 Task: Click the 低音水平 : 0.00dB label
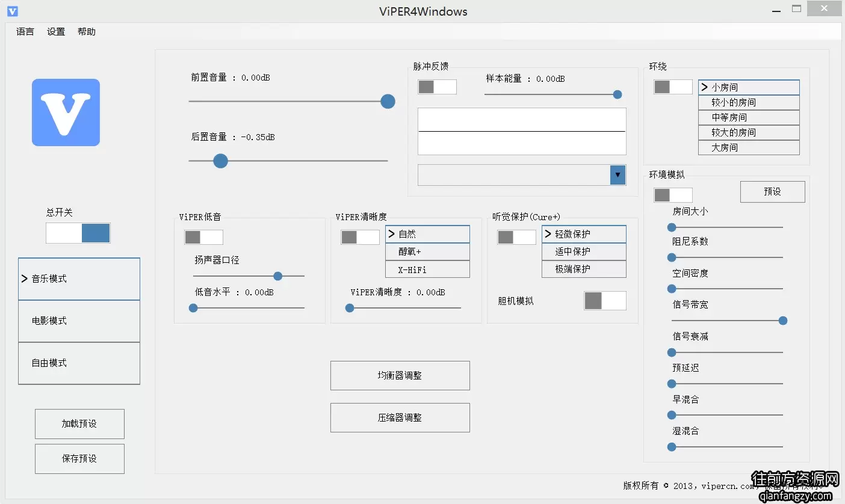coord(234,292)
